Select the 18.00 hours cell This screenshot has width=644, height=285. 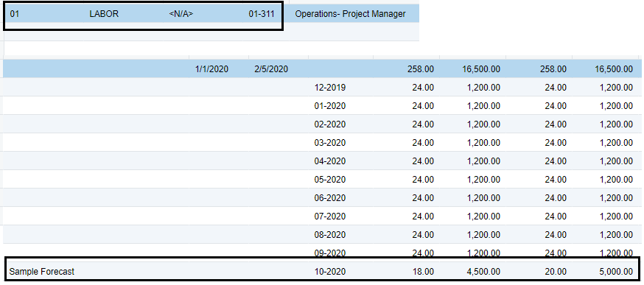(423, 272)
